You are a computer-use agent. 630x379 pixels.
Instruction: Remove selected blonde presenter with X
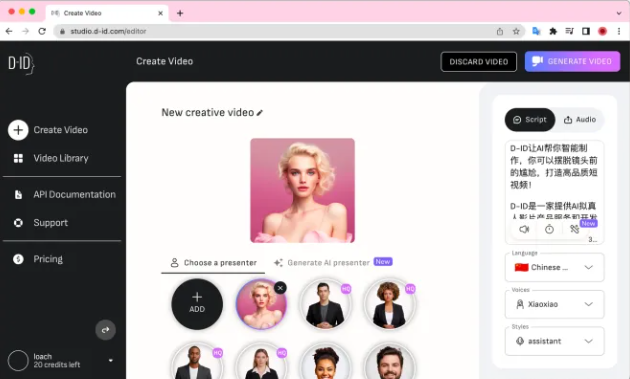click(x=280, y=288)
